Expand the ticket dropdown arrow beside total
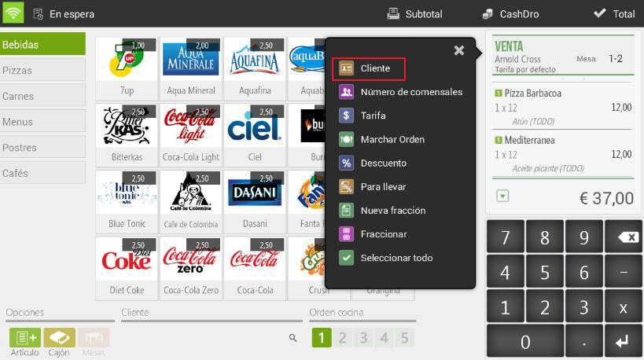Image resolution: width=644 pixels, height=360 pixels. coord(502,196)
